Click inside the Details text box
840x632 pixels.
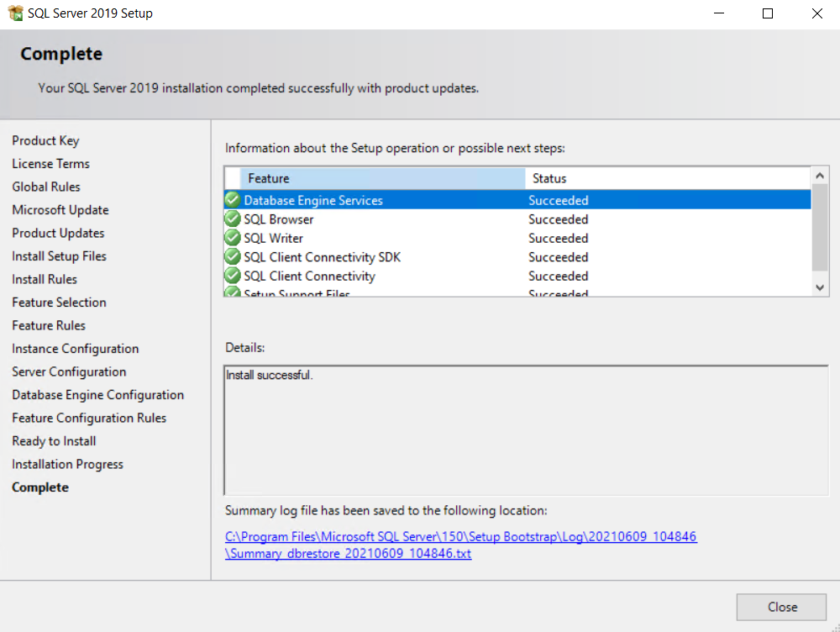click(525, 430)
